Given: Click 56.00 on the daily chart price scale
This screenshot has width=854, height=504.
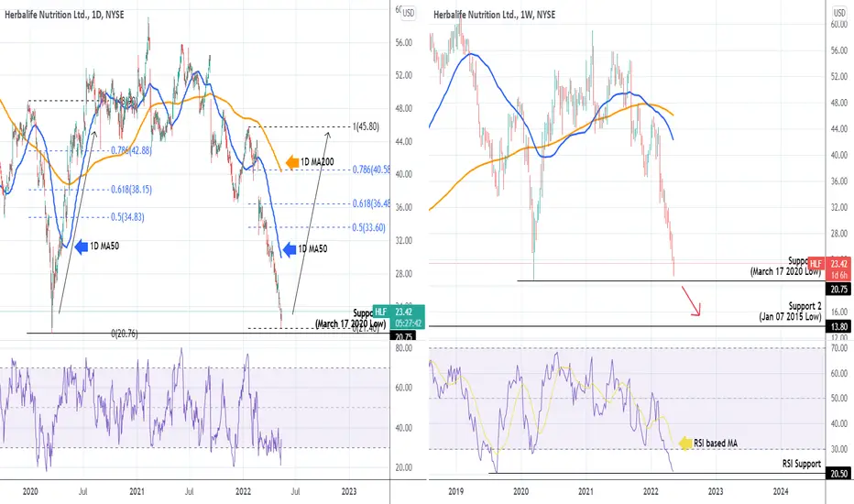Looking at the screenshot, I should [x=403, y=42].
